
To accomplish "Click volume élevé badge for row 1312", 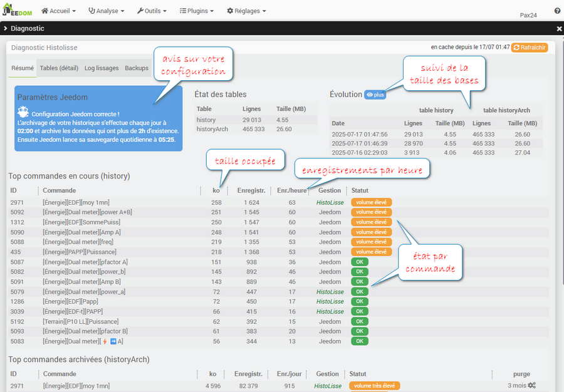I will pos(371,222).
